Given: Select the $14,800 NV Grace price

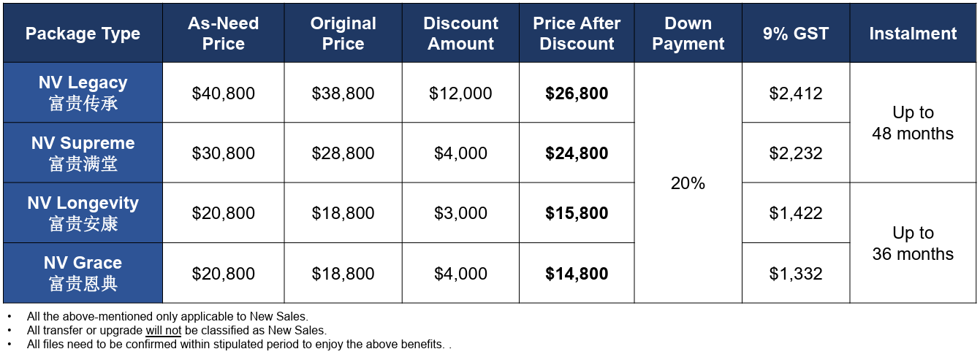Looking at the screenshot, I should (577, 273).
